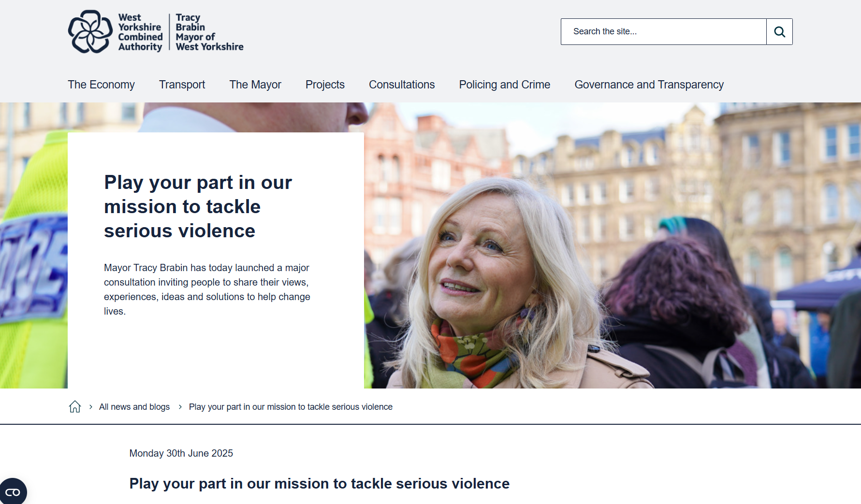The width and height of the screenshot is (861, 504).
Task: Select Governance and Transparency in navigation
Action: point(649,85)
